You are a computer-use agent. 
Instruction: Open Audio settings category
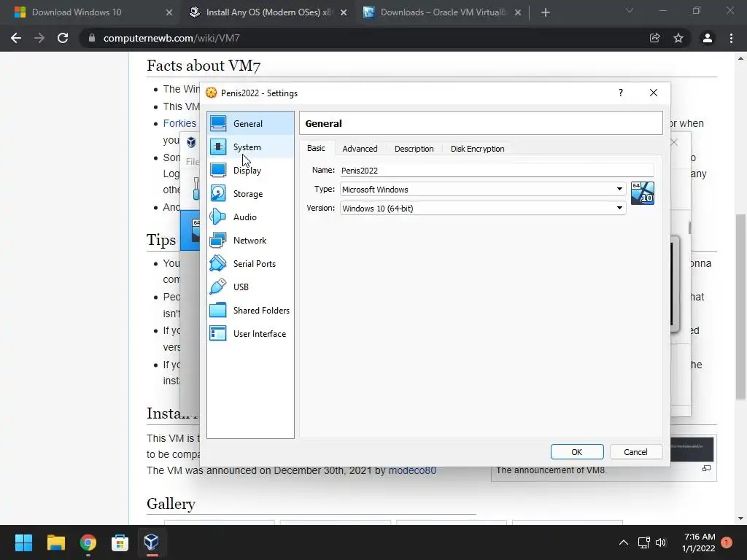pyautogui.click(x=251, y=217)
